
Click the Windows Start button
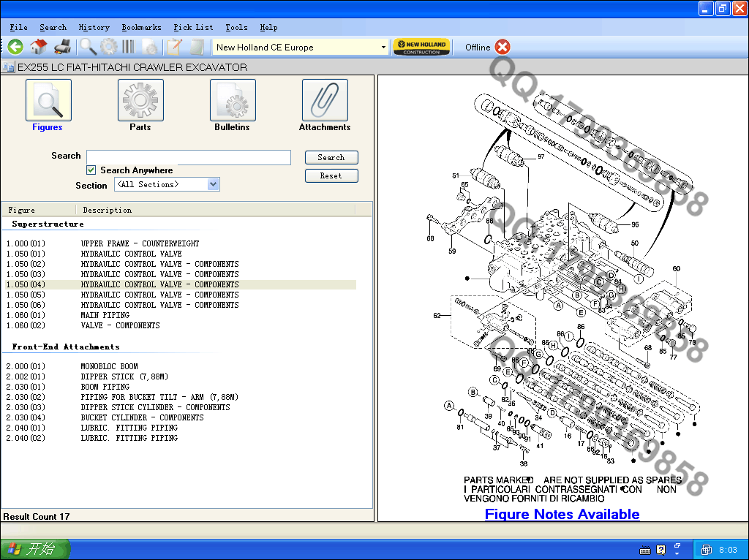pos(35,549)
